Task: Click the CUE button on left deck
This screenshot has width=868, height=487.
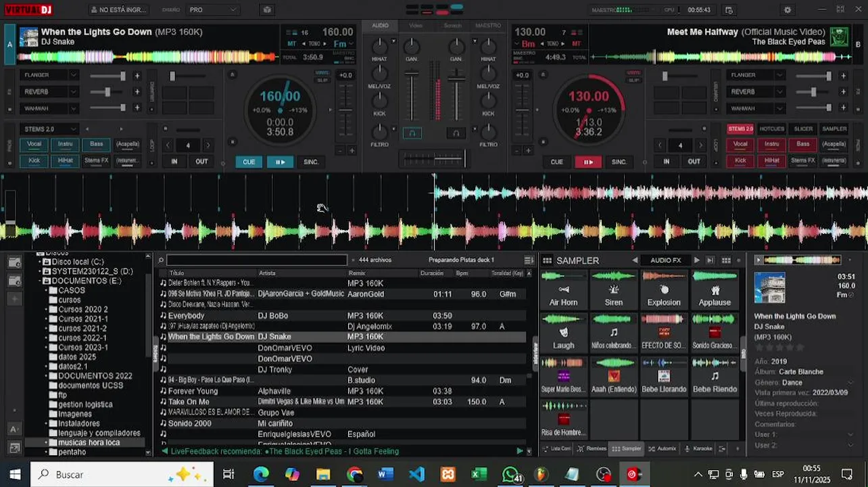Action: point(249,162)
